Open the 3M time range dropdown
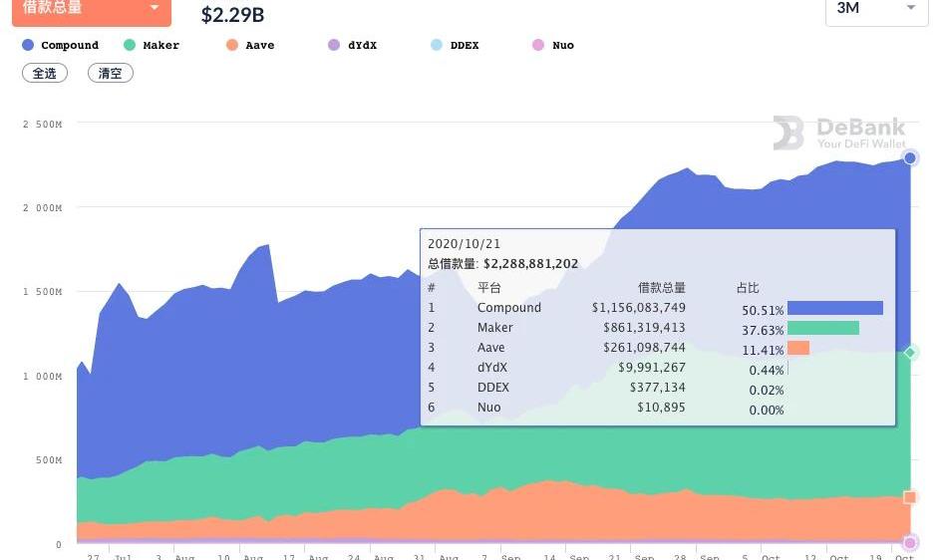The image size is (940, 560). tap(876, 10)
